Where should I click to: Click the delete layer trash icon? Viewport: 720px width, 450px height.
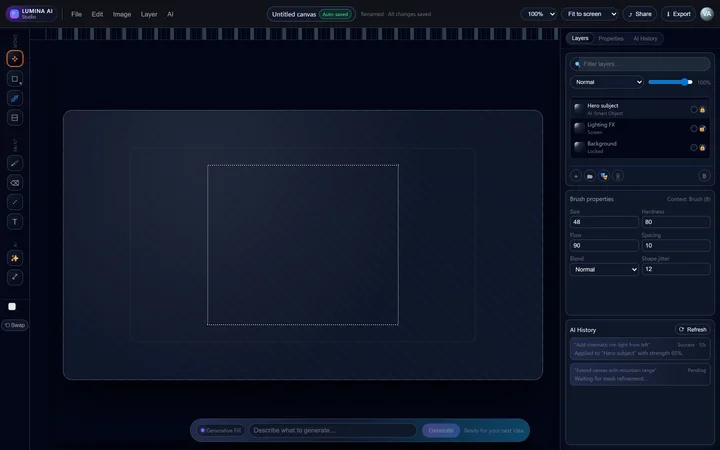pos(704,176)
